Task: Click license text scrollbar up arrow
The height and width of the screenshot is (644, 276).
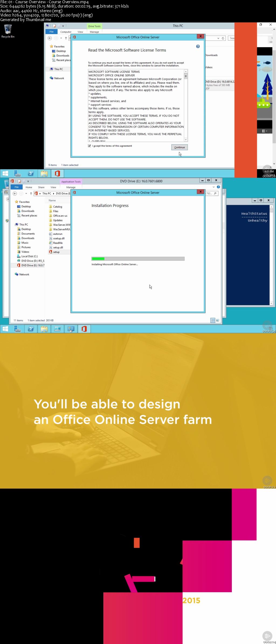Action: click(x=186, y=71)
